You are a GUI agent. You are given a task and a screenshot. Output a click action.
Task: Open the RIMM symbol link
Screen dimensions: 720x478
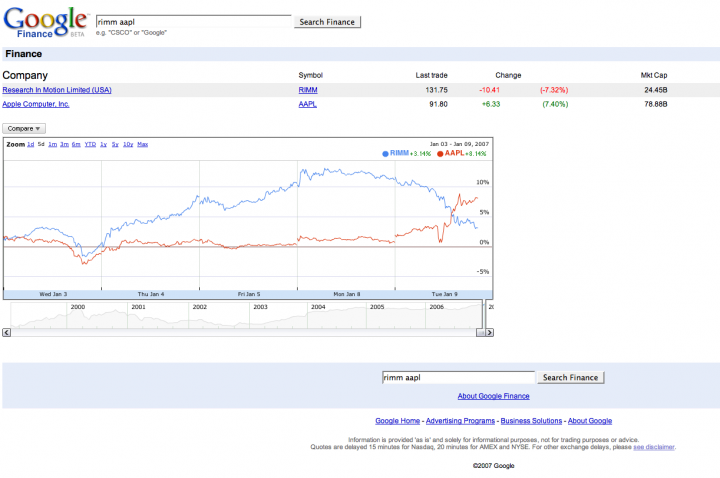pos(308,90)
